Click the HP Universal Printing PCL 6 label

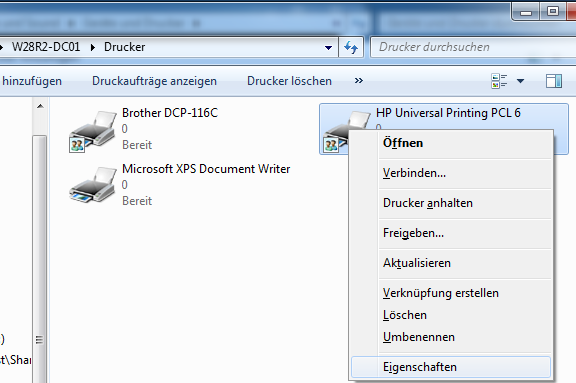point(448,113)
